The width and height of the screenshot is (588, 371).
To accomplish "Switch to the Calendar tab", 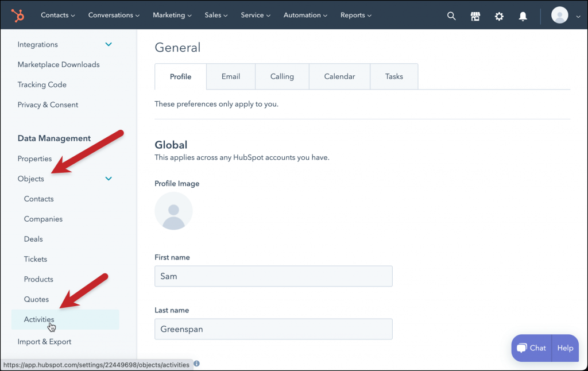I will point(339,76).
